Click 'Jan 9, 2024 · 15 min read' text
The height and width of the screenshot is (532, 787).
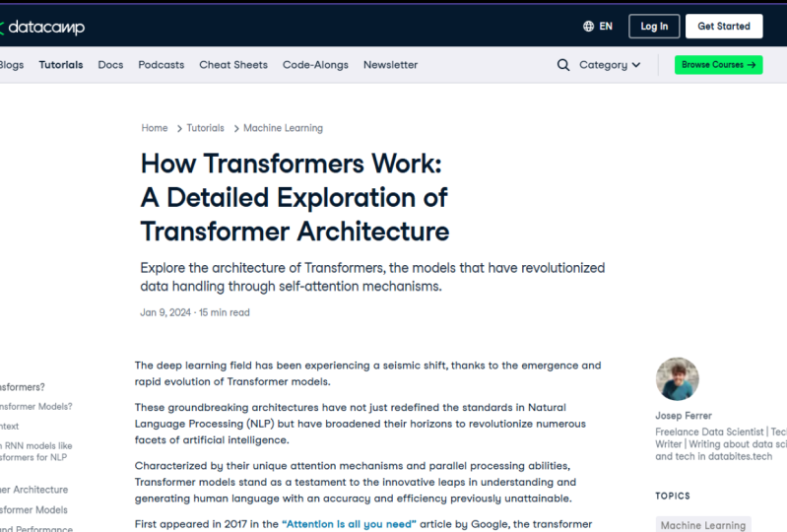(195, 312)
